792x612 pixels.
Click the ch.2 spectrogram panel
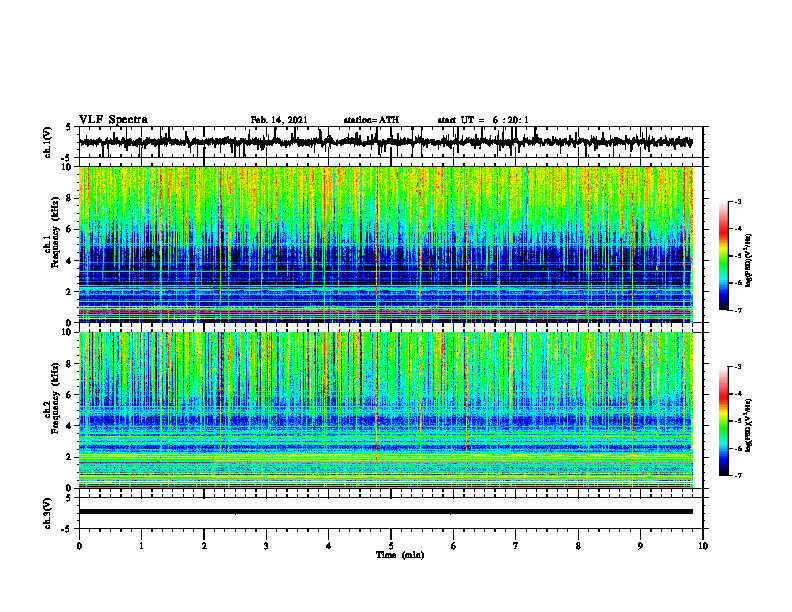point(386,410)
